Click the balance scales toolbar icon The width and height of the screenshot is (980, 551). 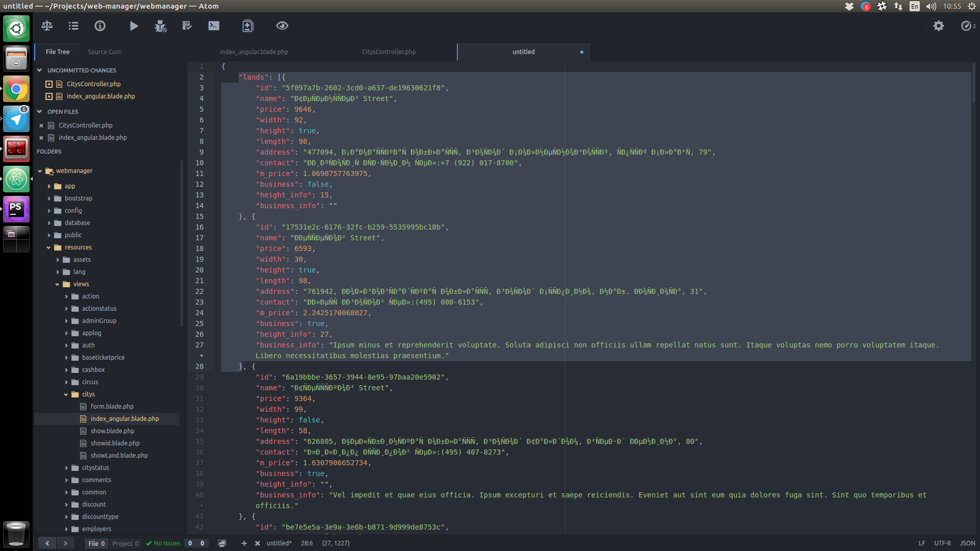(47, 26)
